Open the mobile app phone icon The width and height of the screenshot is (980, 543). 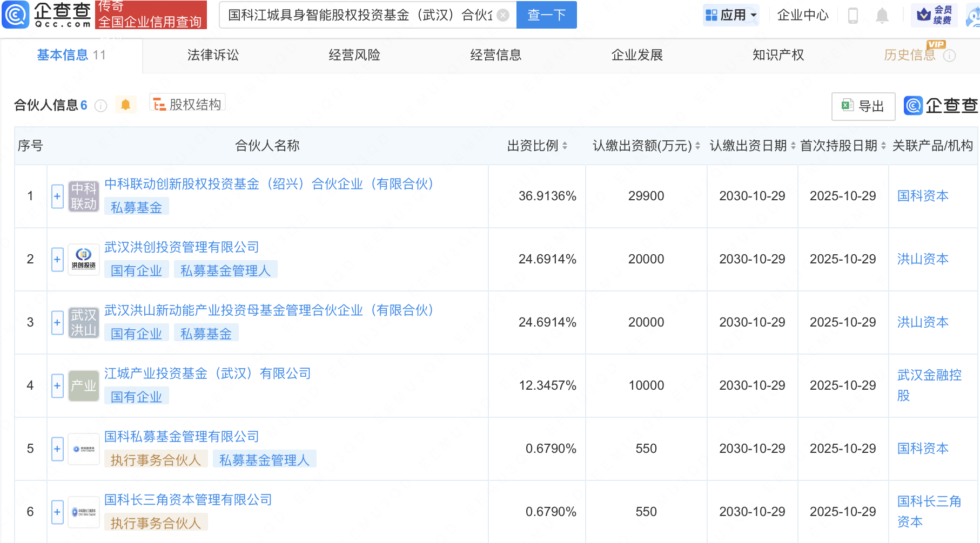853,16
